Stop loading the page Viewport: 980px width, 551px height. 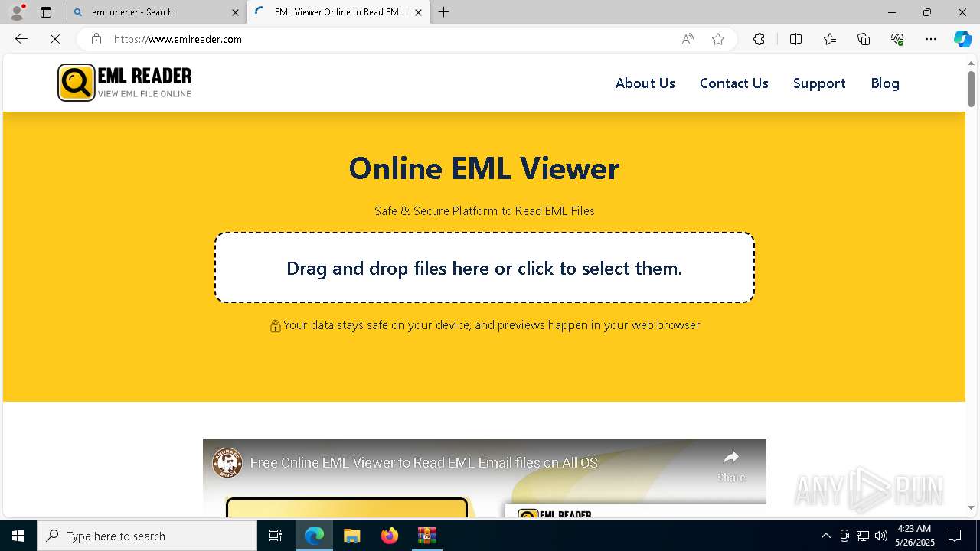[55, 39]
